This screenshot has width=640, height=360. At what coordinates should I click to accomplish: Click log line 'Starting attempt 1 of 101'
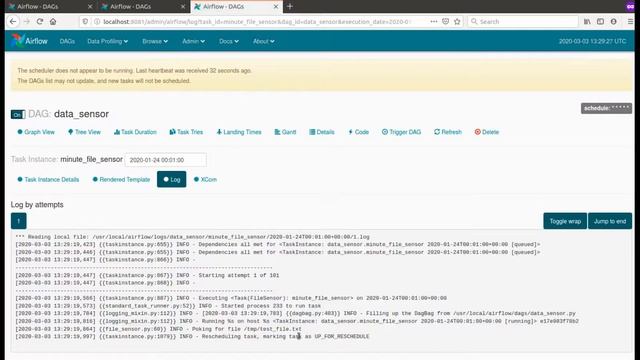click(147, 276)
